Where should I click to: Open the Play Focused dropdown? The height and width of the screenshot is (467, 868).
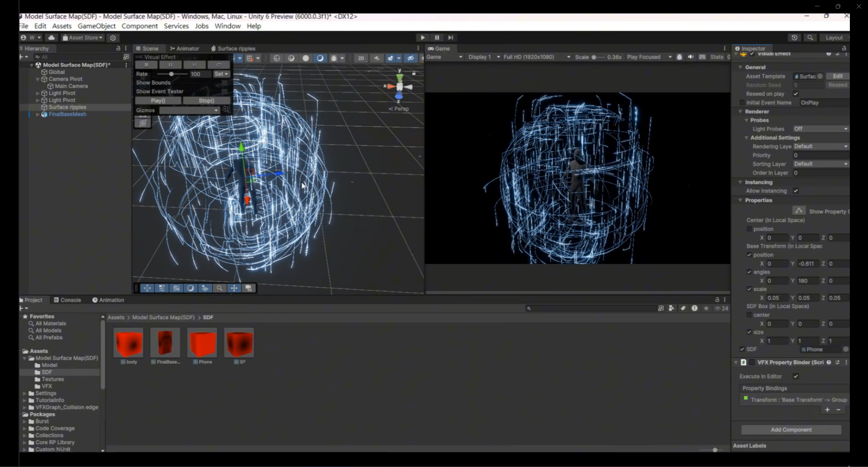coord(649,57)
